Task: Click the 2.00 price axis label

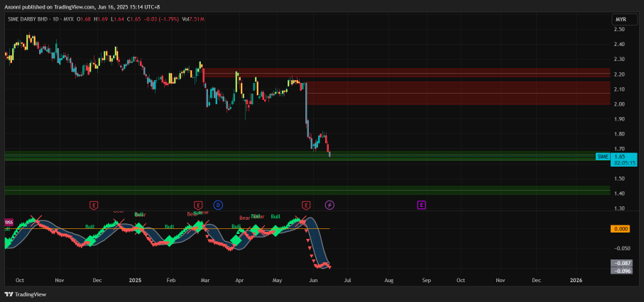Action: click(620, 104)
